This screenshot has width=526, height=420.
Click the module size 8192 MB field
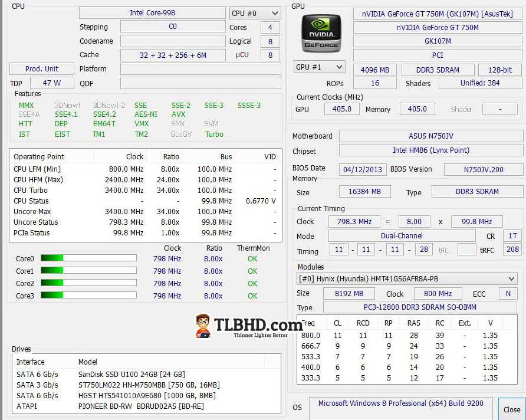(349, 294)
